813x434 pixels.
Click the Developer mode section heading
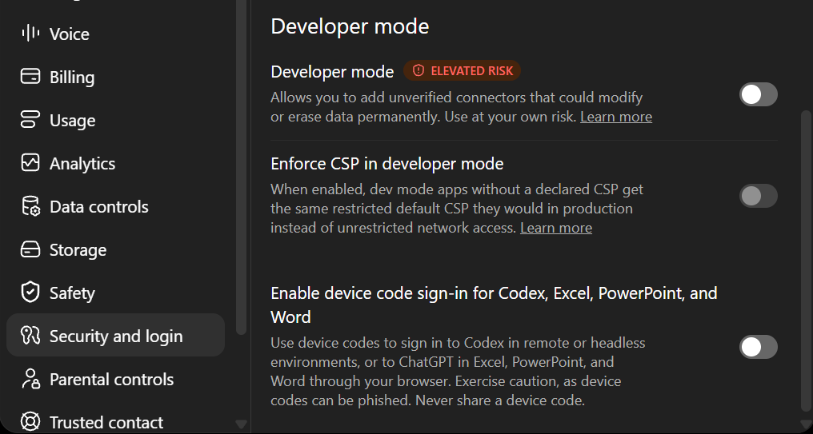[349, 26]
